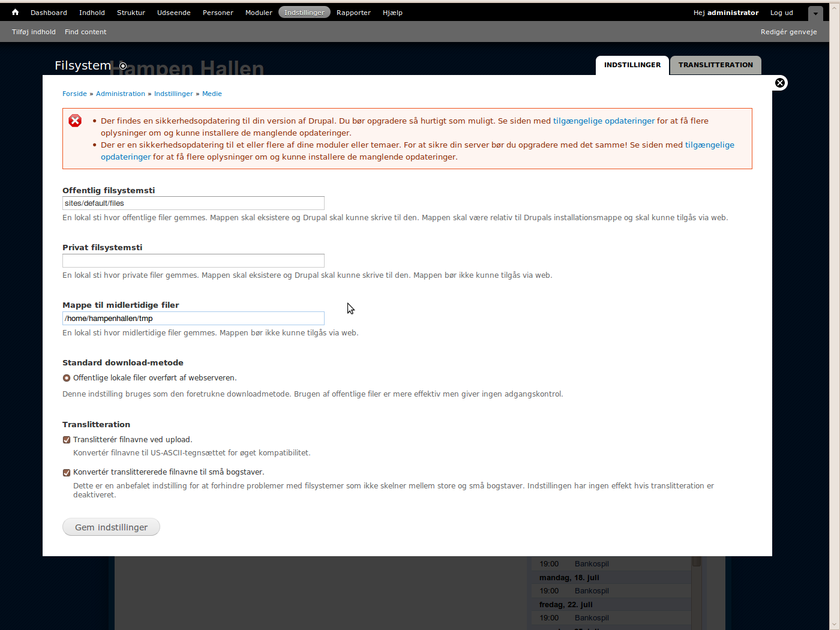Viewport: 840px width, 630px height.
Task: Click the browser vertical scrollbar down arrow
Action: pyautogui.click(x=835, y=625)
